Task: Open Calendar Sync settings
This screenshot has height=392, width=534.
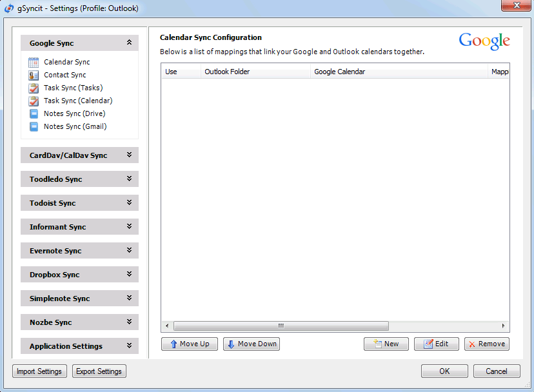Action: point(67,62)
